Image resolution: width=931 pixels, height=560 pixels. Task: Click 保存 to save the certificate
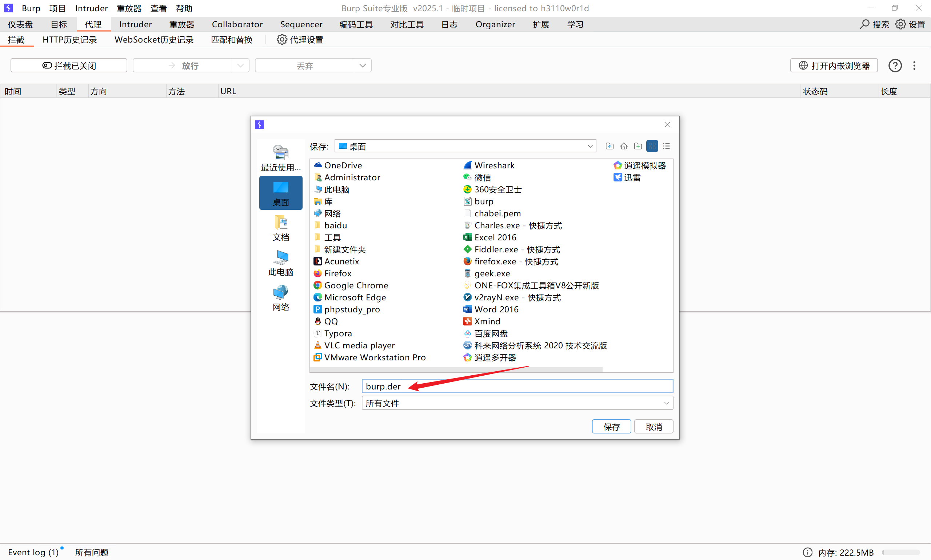tap(611, 427)
